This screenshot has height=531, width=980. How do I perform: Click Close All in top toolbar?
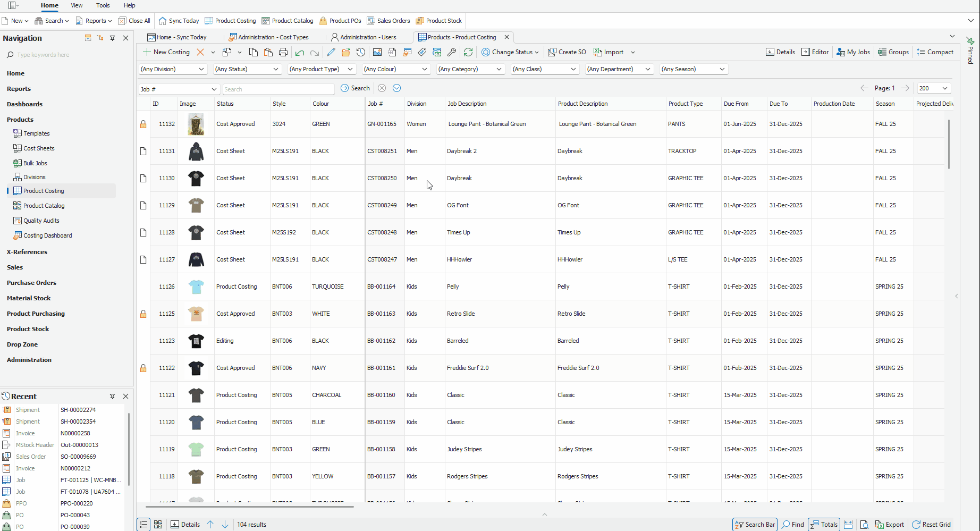[134, 21]
